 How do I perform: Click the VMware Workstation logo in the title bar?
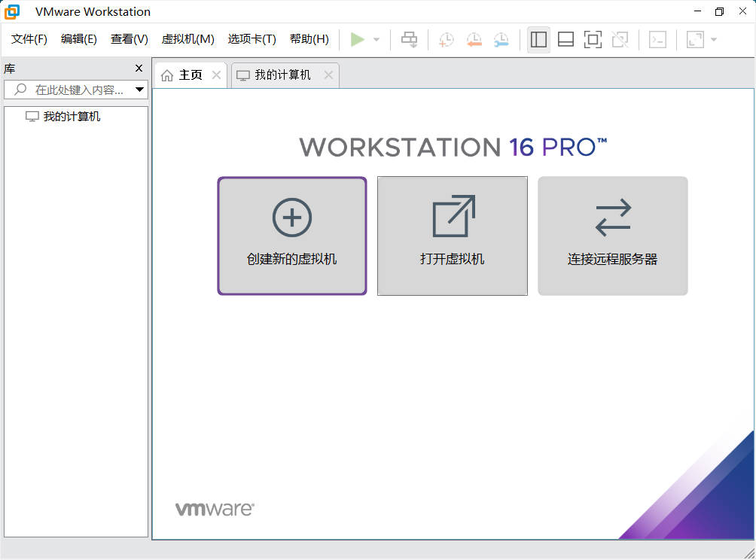11,11
